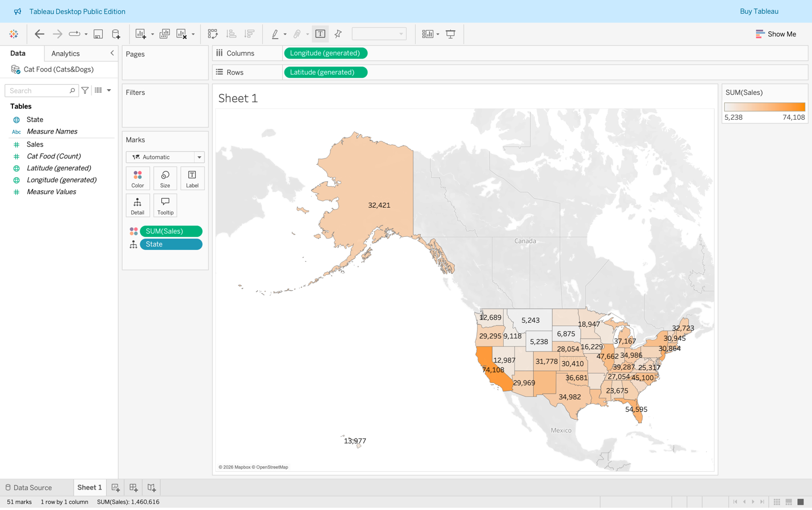Screen dimensions: 812x510
Task: Open the Fit view dropdown box
Action: [379, 34]
